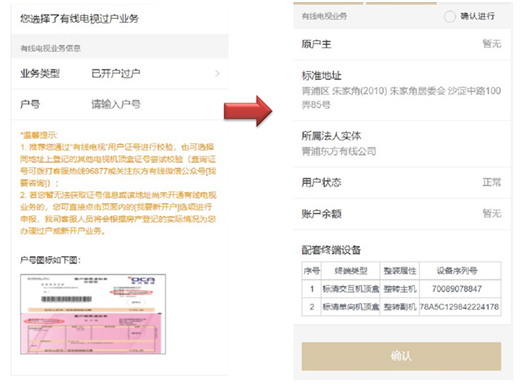Image resolution: width=524 pixels, height=384 pixels.
Task: Open the 业务类型 chevron selector
Action: point(217,74)
